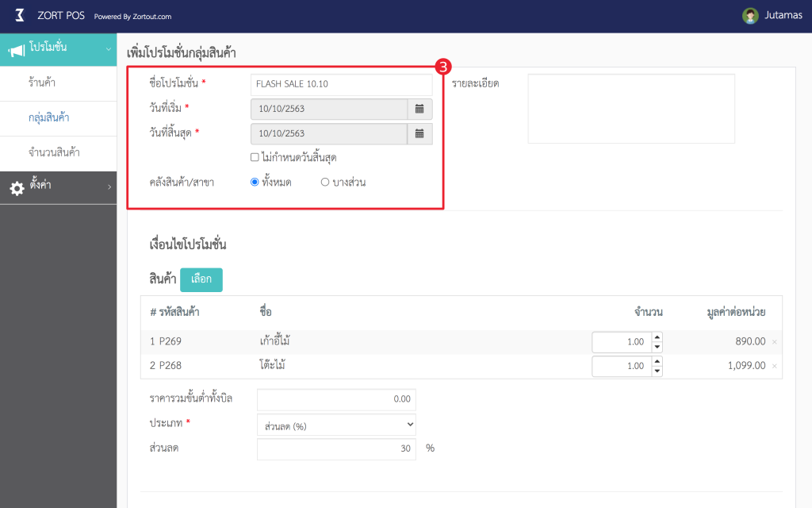812x508 pixels.
Task: Select the บางส่วน radio option
Action: [x=325, y=181]
